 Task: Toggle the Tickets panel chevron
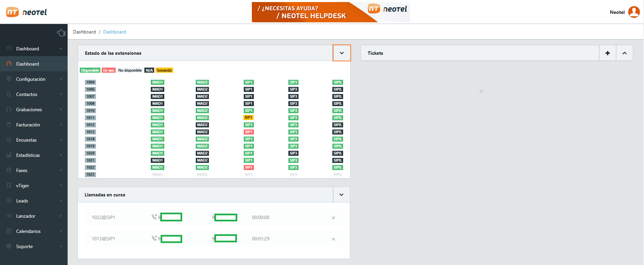pyautogui.click(x=624, y=53)
